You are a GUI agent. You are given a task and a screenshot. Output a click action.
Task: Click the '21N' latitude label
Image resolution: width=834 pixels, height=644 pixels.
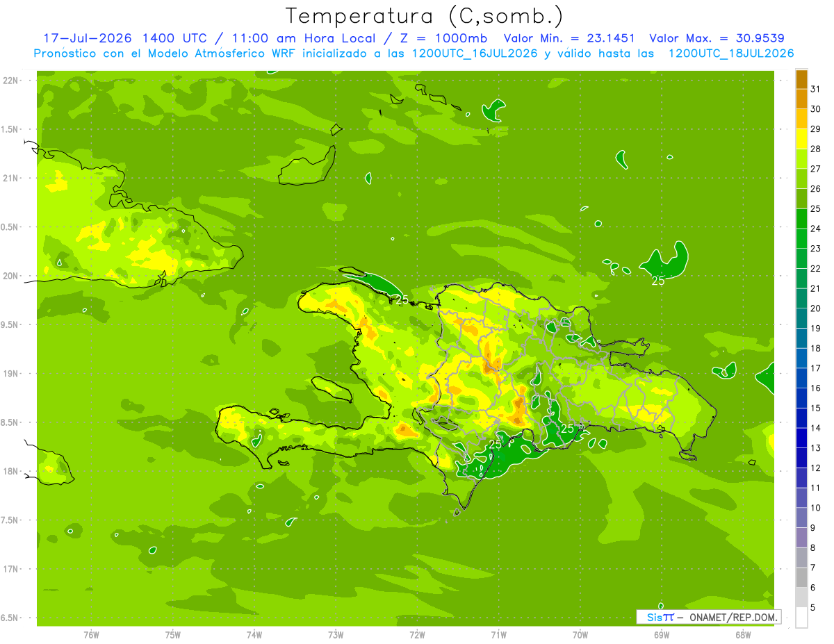point(10,178)
